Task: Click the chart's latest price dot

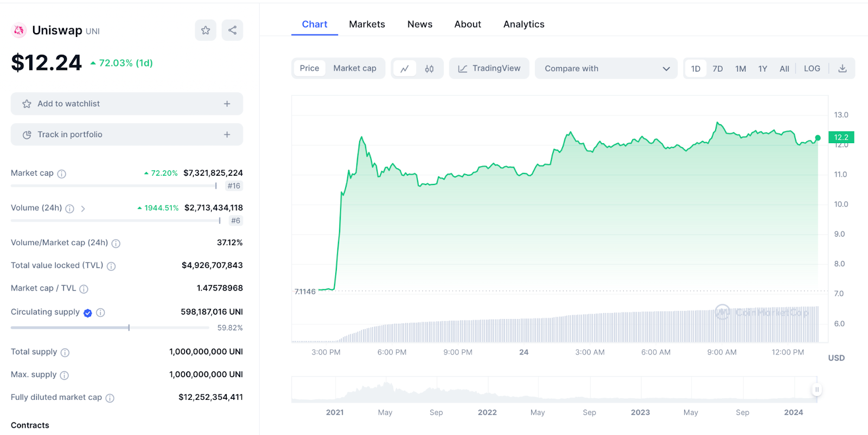Action: click(x=818, y=138)
